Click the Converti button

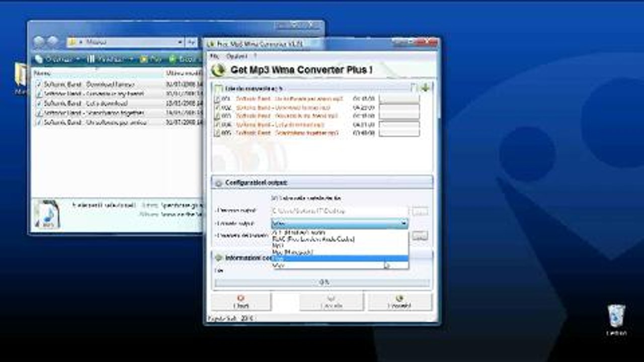tap(399, 302)
